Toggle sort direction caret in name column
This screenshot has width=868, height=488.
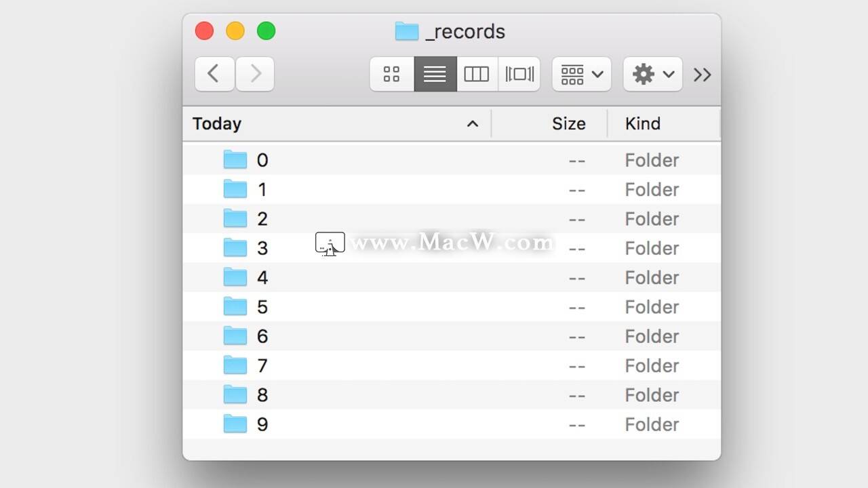click(x=473, y=123)
